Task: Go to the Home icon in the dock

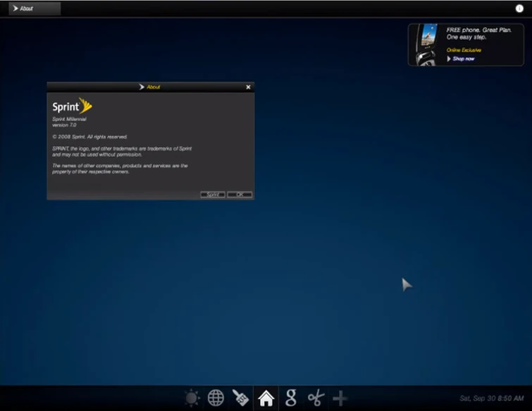Action: tap(266, 398)
